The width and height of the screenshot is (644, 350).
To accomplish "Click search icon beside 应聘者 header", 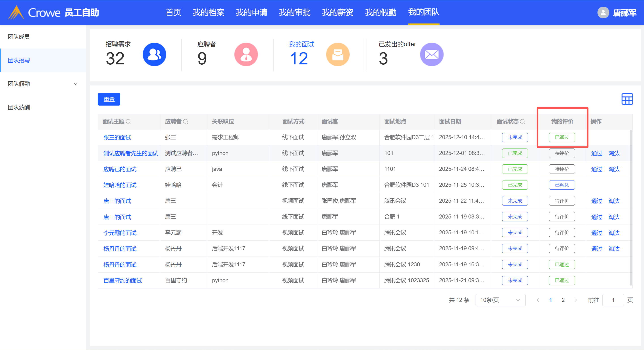I will point(185,121).
